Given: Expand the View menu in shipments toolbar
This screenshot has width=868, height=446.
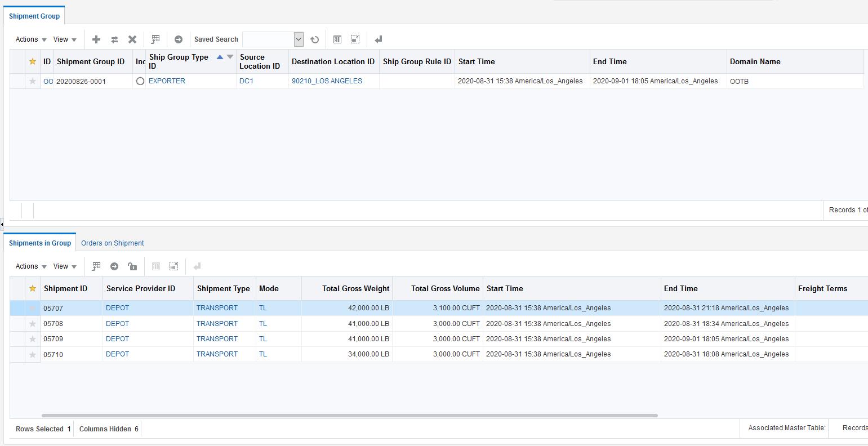Looking at the screenshot, I should pyautogui.click(x=65, y=266).
